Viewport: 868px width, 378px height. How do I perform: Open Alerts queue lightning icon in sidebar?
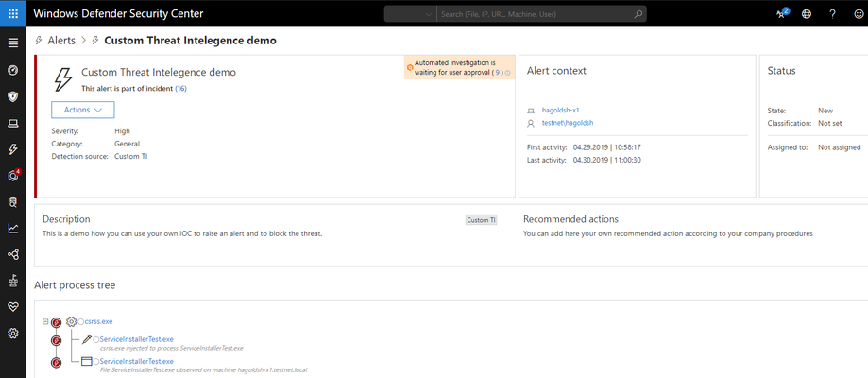(13, 149)
